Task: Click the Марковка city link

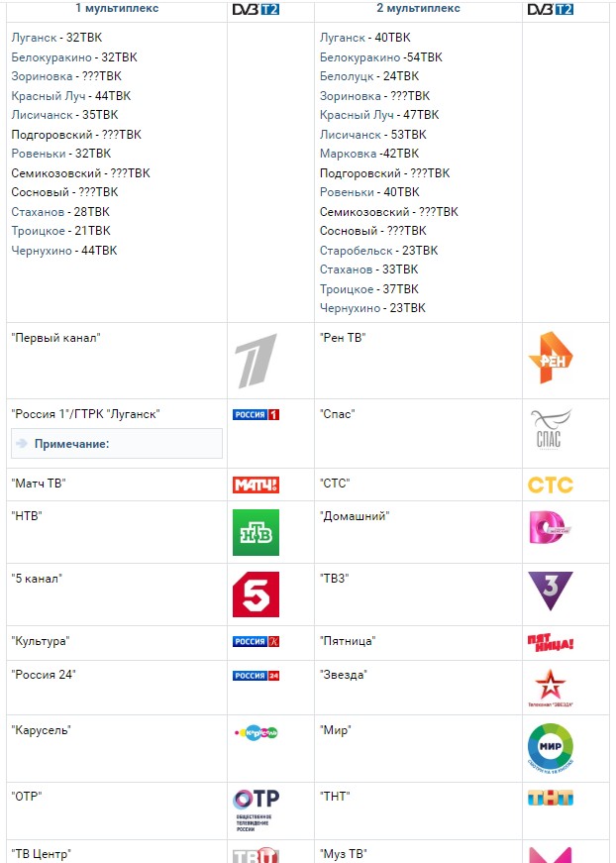Action: (x=349, y=154)
